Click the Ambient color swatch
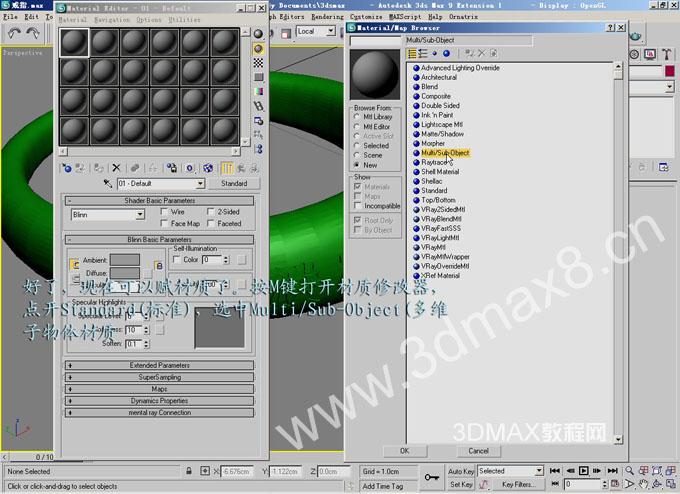Image resolution: width=680 pixels, height=494 pixels. (x=124, y=260)
